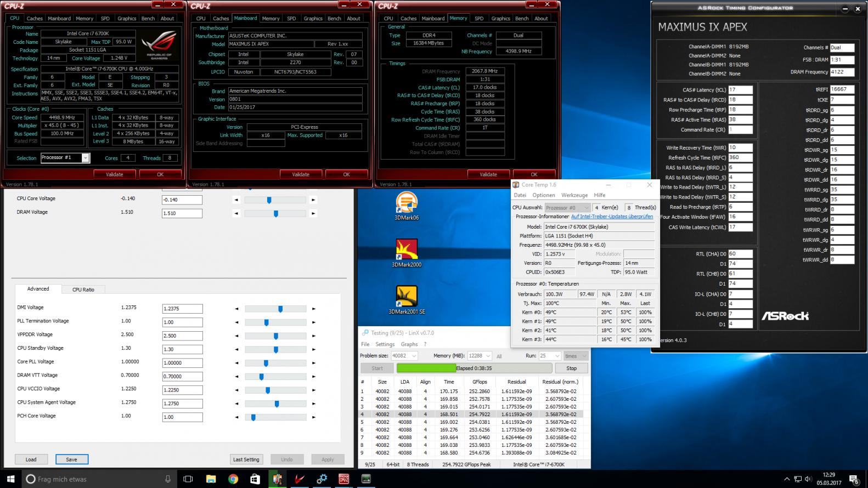The height and width of the screenshot is (488, 868).
Task: Open the 3DMark2000 desktop shortcut
Action: [x=407, y=253]
